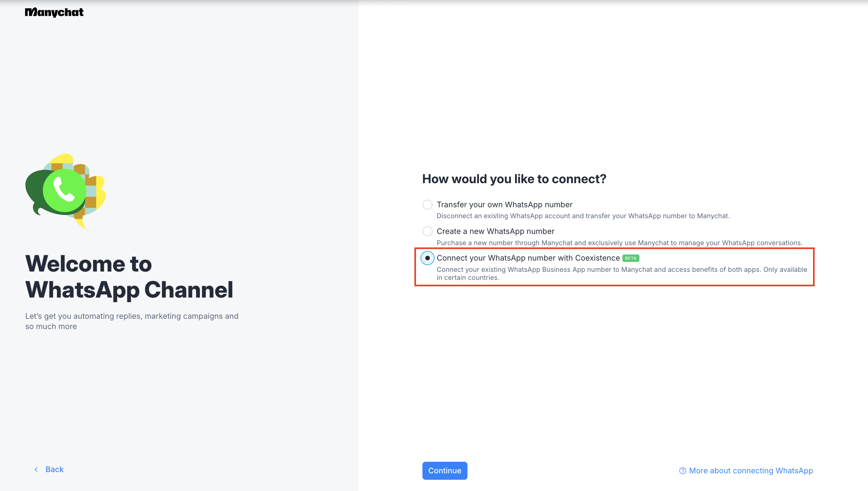This screenshot has width=868, height=491.
Task: Select the Transfer your own number radio button
Action: click(428, 205)
